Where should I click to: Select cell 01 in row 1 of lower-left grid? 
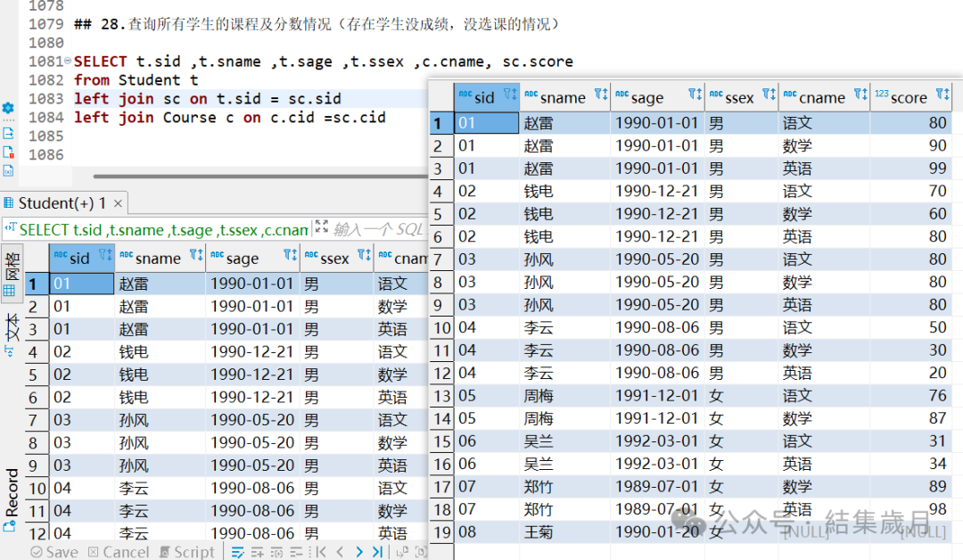point(81,284)
